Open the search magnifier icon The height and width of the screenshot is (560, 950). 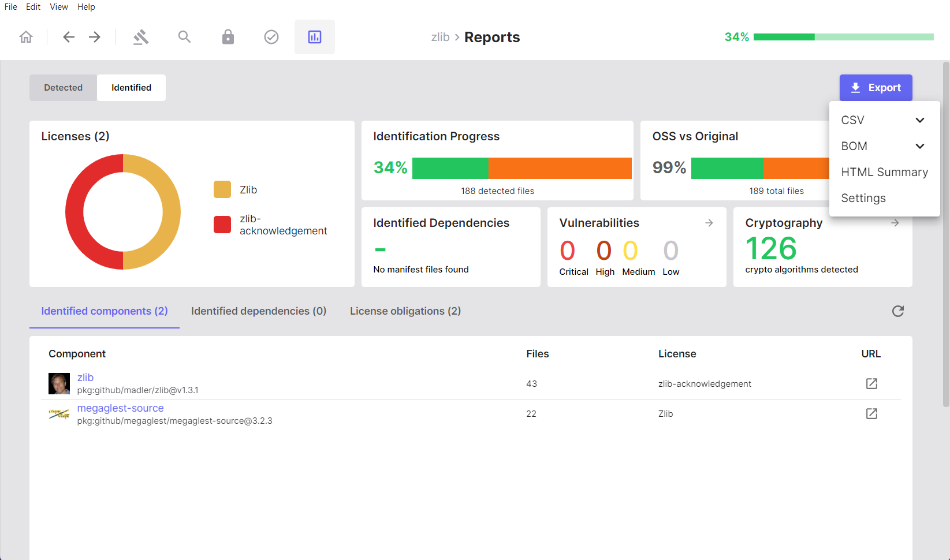pyautogui.click(x=184, y=37)
